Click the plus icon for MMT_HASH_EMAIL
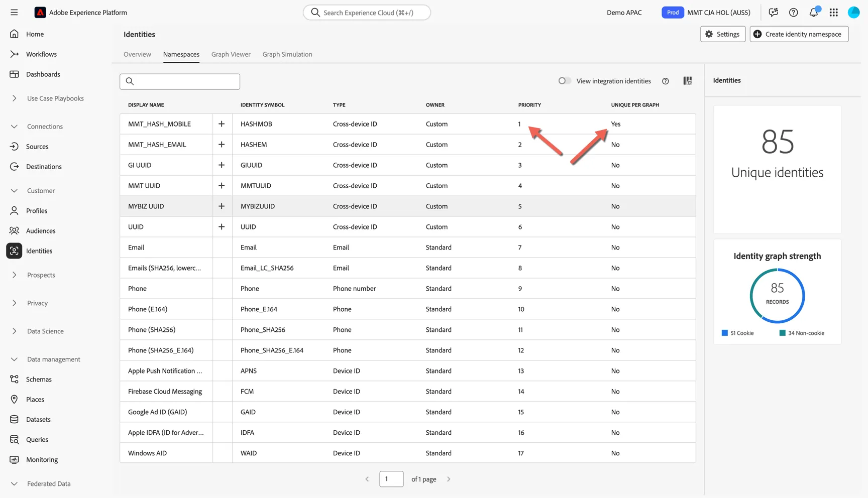Image resolution: width=868 pixels, height=498 pixels. coord(222,145)
